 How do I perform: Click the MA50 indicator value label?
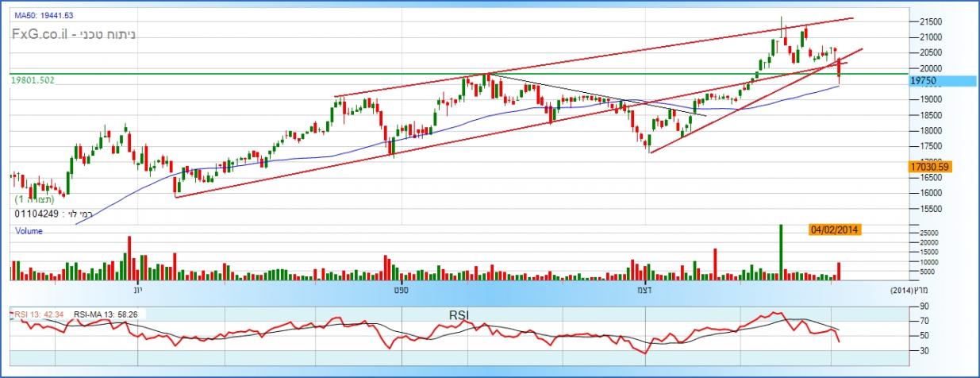tap(44, 15)
